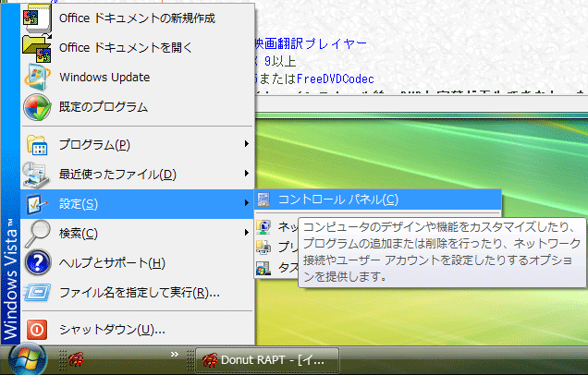This screenshot has height=375, width=588.
Task: Open 検索(C) menu entry
Action: tap(138, 234)
